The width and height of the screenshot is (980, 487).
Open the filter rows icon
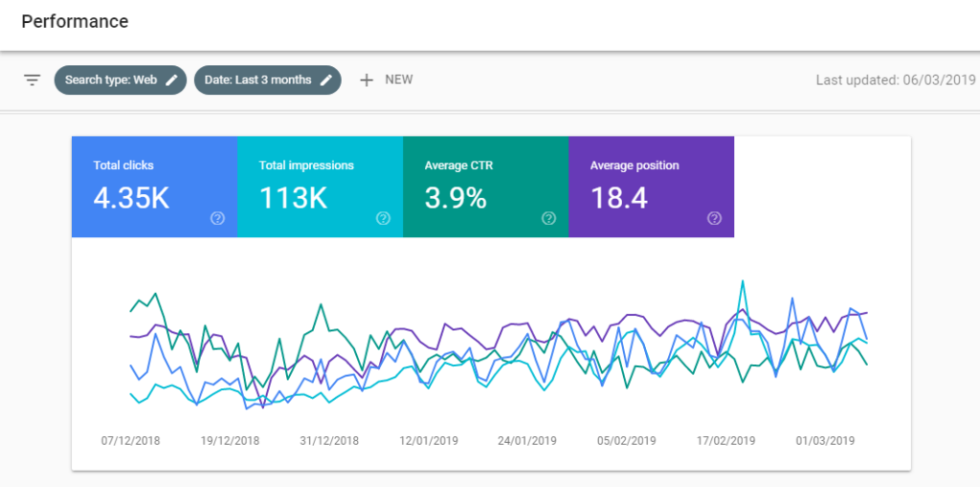[x=33, y=80]
